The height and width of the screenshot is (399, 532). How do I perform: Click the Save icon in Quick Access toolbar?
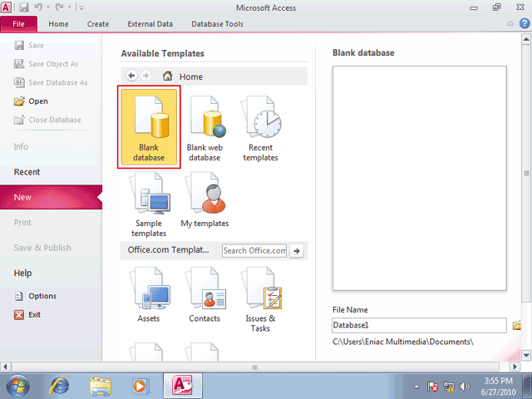(x=24, y=7)
